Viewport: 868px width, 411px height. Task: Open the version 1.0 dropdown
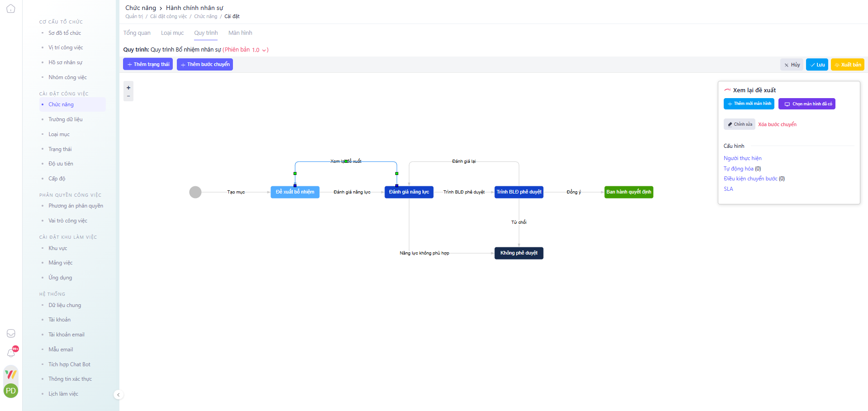point(260,50)
